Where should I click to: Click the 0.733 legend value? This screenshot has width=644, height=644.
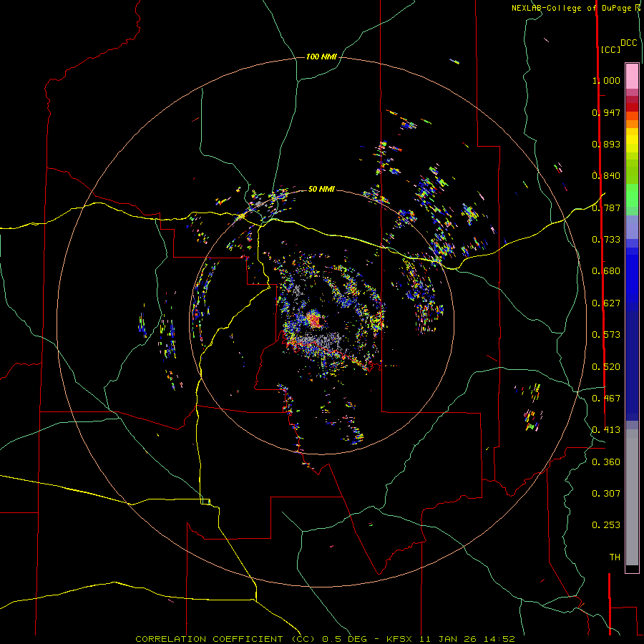(x=606, y=240)
